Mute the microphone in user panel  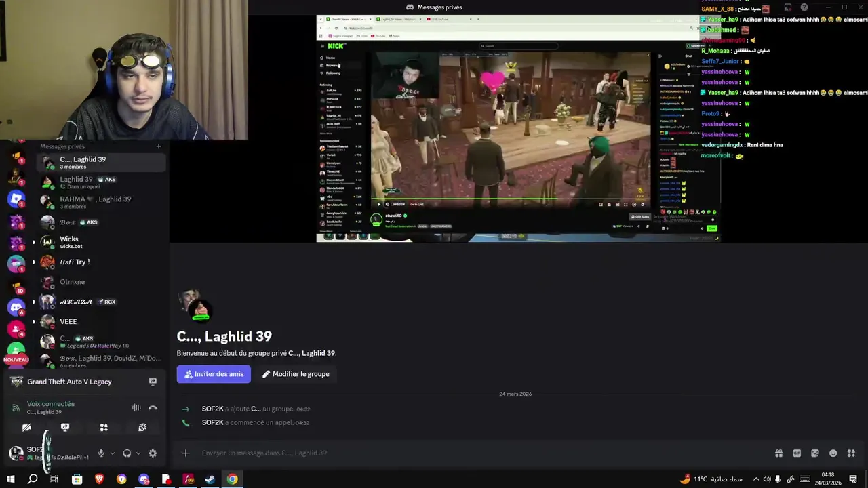[x=101, y=453]
